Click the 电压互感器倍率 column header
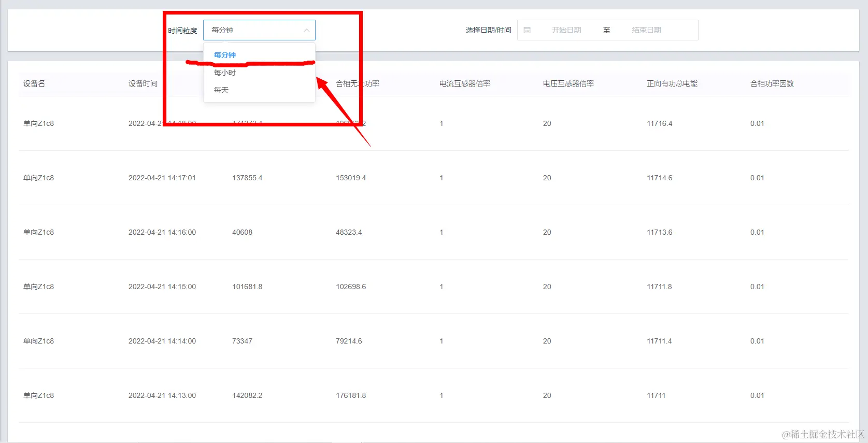Screen dimensions: 868x443 568,83
